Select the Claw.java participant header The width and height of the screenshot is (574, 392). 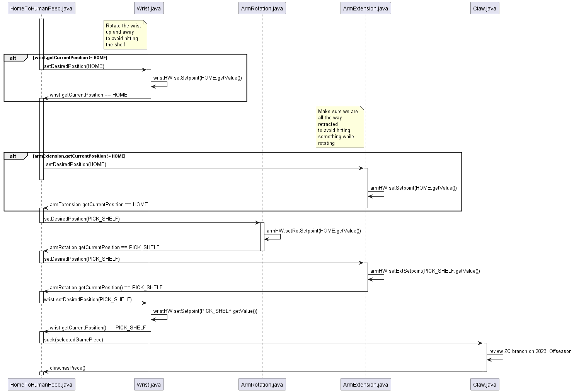pos(485,8)
